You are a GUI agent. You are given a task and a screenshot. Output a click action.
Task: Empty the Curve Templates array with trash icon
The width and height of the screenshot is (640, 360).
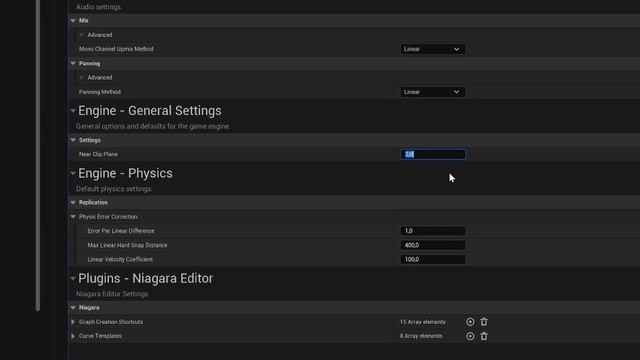pyautogui.click(x=484, y=336)
